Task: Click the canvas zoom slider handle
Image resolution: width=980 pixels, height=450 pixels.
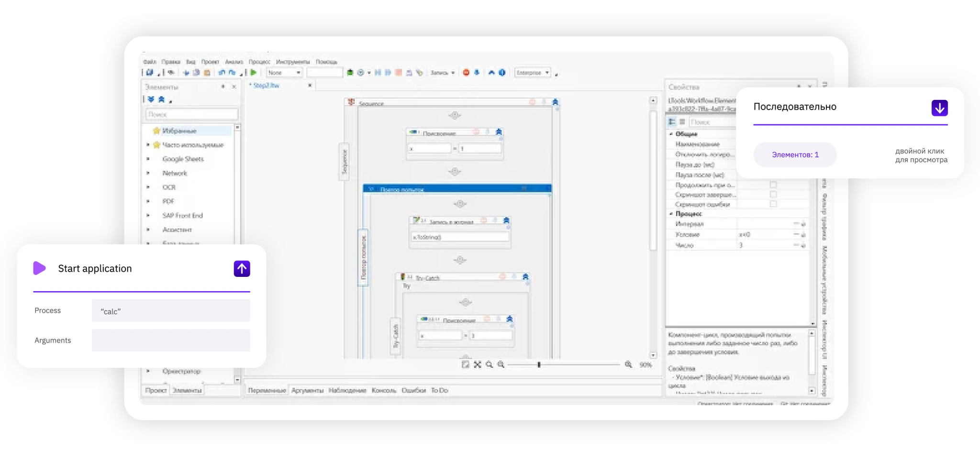Action: (539, 364)
